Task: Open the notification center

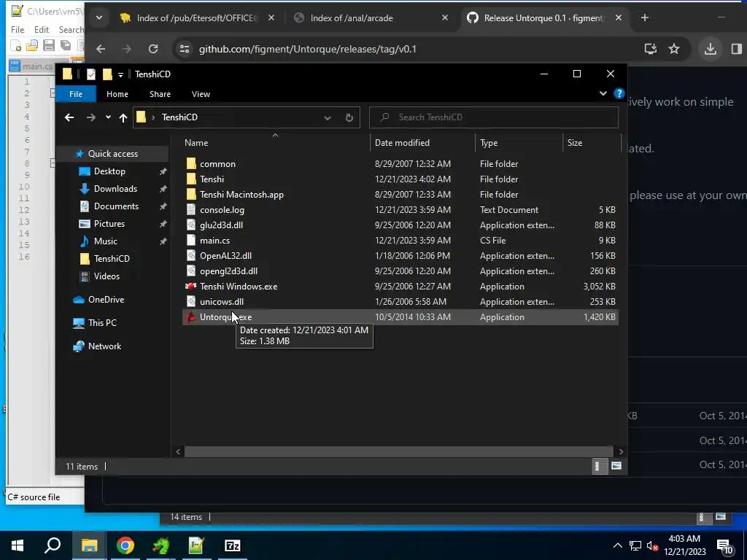Action: point(724,546)
